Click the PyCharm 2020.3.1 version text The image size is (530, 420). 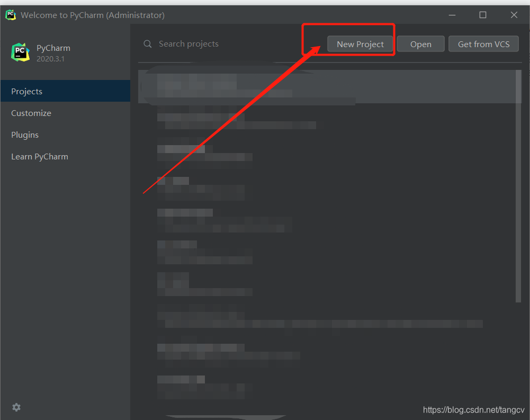click(50, 59)
